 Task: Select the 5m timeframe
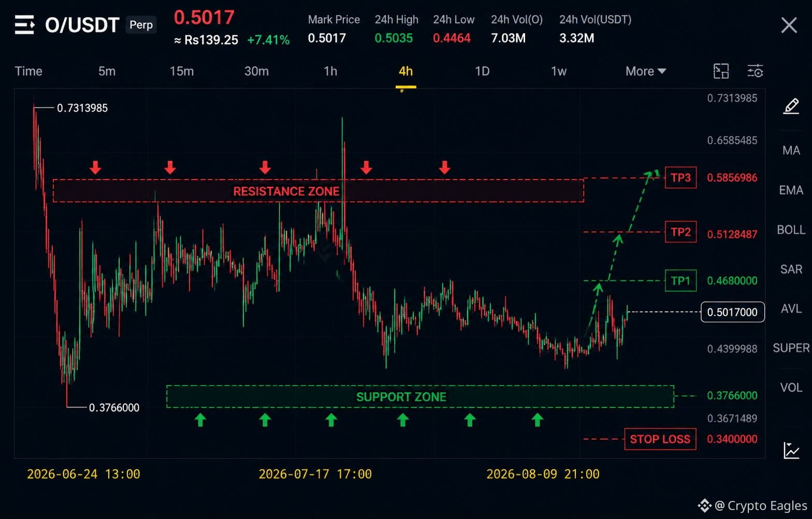pos(107,71)
